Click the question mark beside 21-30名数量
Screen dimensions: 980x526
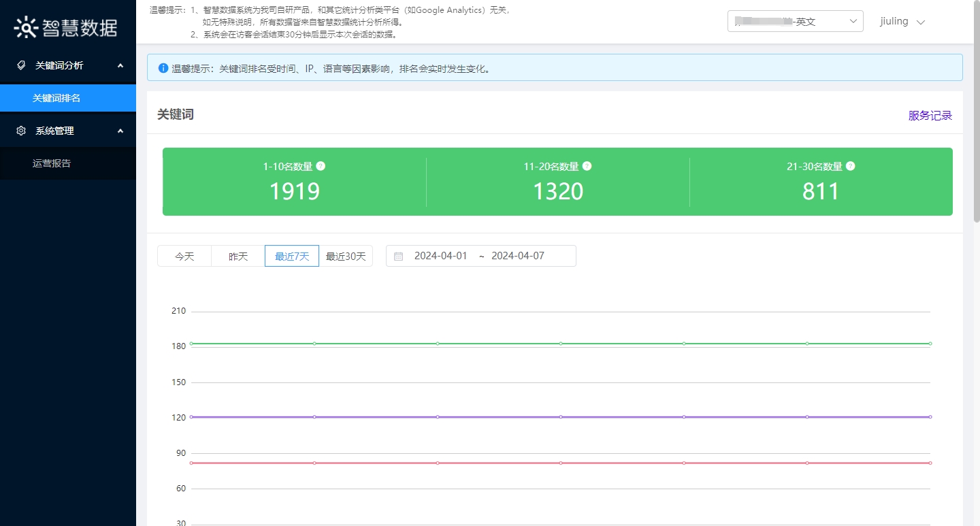(x=850, y=165)
